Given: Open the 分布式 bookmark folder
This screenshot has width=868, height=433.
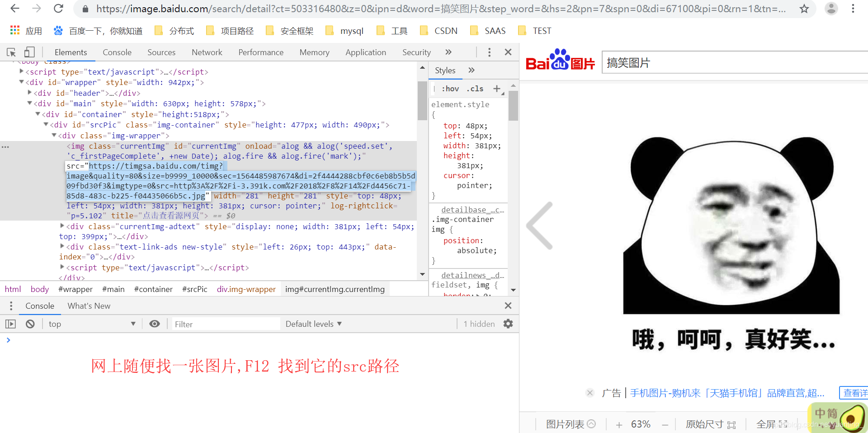Looking at the screenshot, I should tap(174, 31).
